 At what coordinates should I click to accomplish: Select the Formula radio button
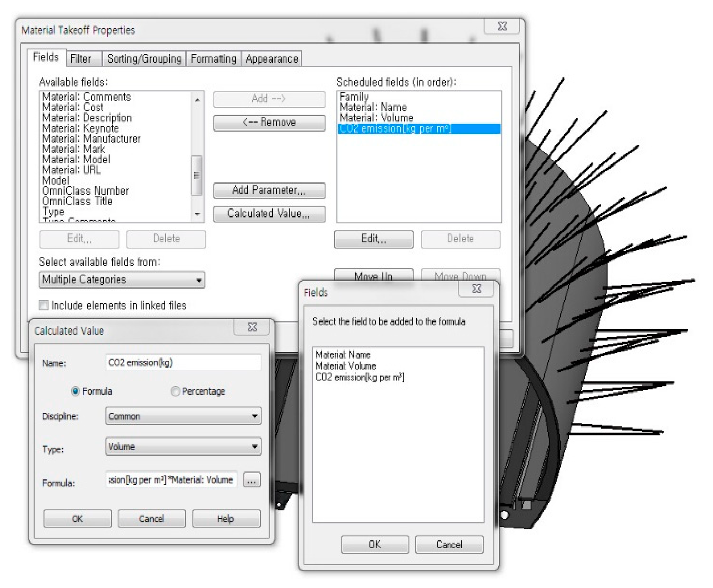(x=75, y=391)
